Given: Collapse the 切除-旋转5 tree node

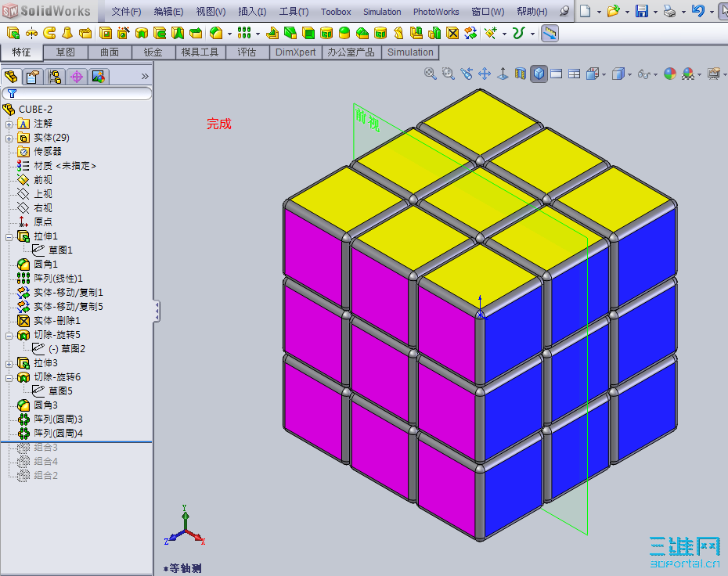Looking at the screenshot, I should pos(9,336).
